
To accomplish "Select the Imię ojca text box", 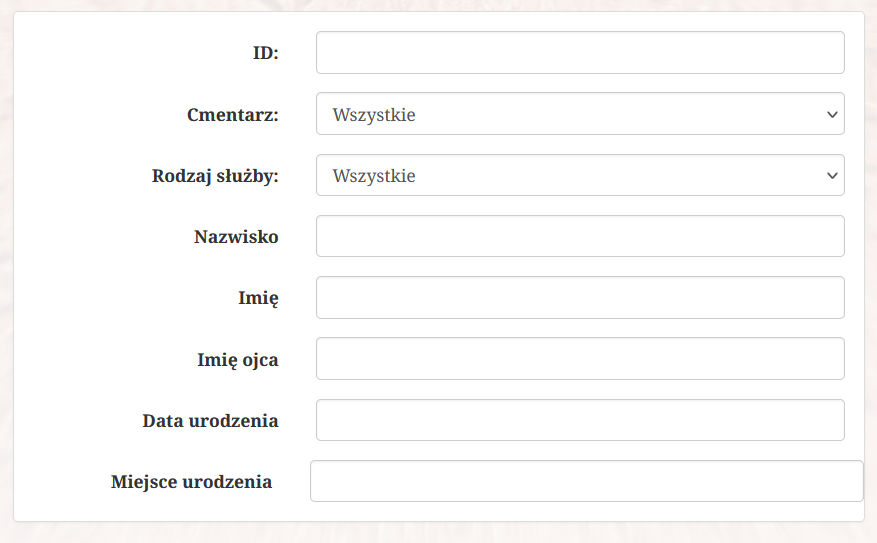I will click(580, 359).
